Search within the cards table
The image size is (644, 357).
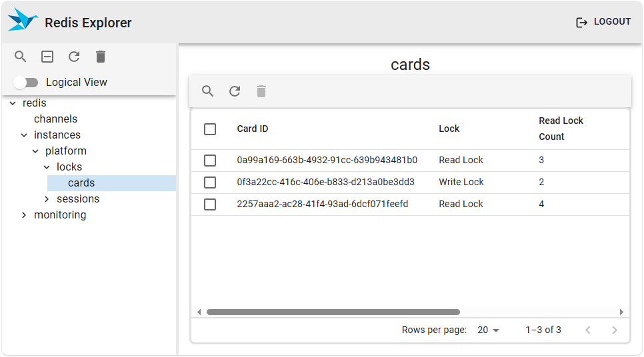(208, 91)
